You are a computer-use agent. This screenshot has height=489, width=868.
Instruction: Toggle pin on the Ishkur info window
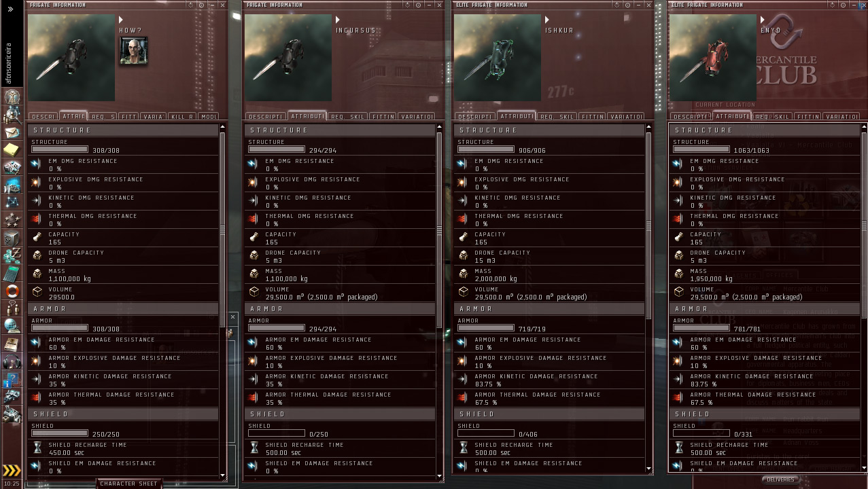tap(627, 5)
